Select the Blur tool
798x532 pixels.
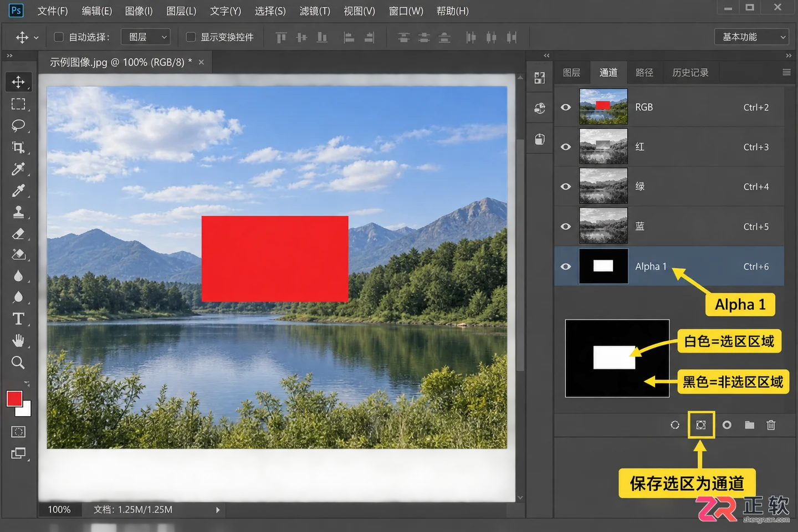[x=18, y=276]
